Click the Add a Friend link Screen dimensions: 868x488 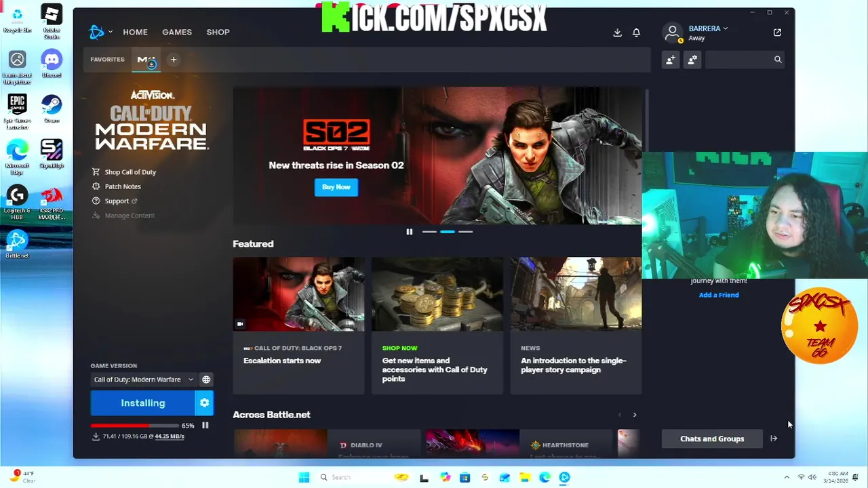pos(719,295)
